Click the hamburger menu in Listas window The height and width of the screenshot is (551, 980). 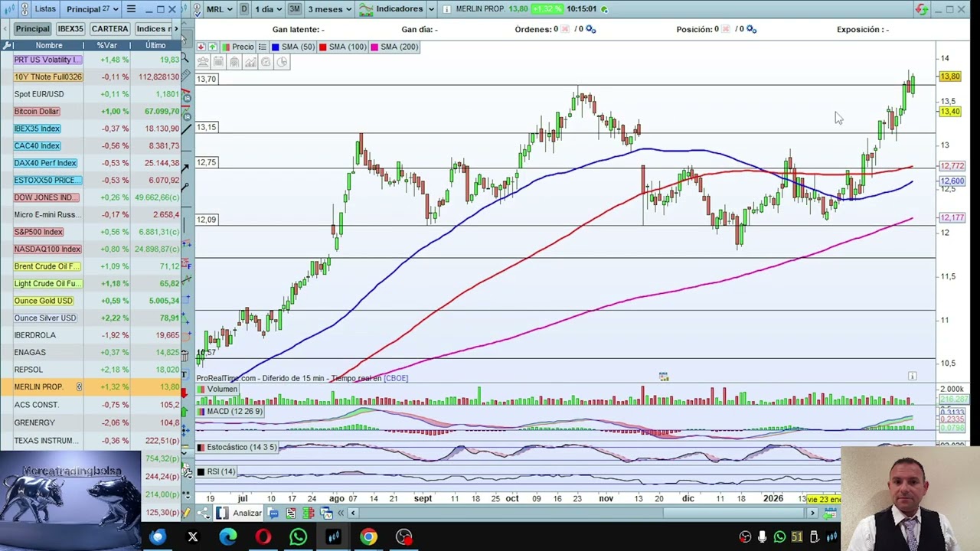131,9
